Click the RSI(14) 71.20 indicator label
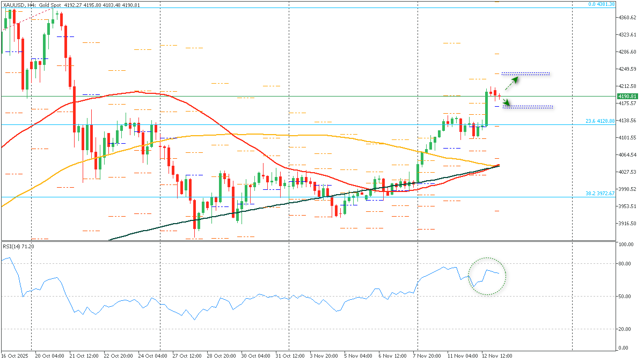This screenshot has width=644, height=362. point(18,247)
